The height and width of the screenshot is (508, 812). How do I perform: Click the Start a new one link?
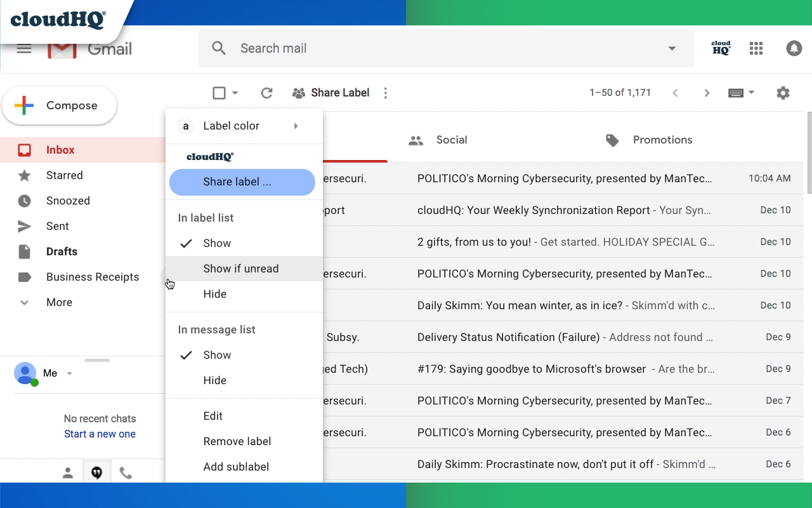tap(100, 434)
